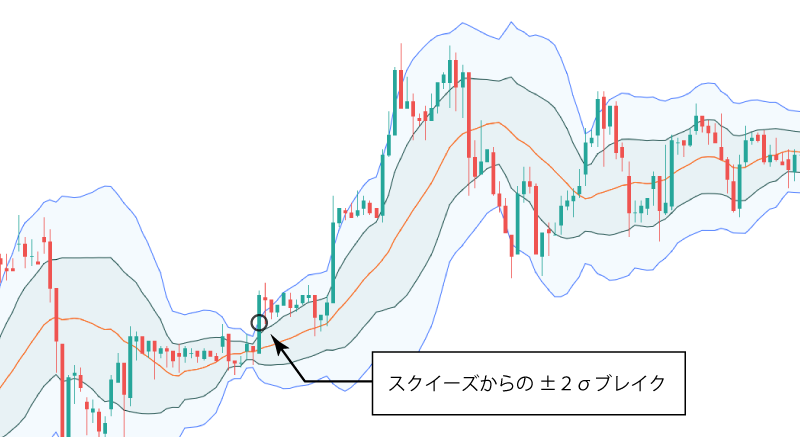Click the bent corner of the annotation arrow line

point(303,381)
